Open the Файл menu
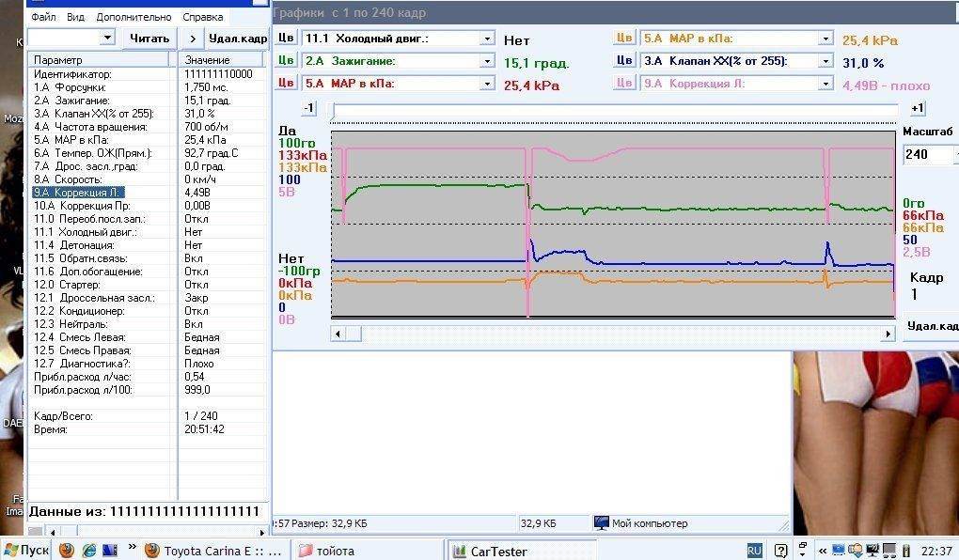959x560 pixels. (43, 17)
